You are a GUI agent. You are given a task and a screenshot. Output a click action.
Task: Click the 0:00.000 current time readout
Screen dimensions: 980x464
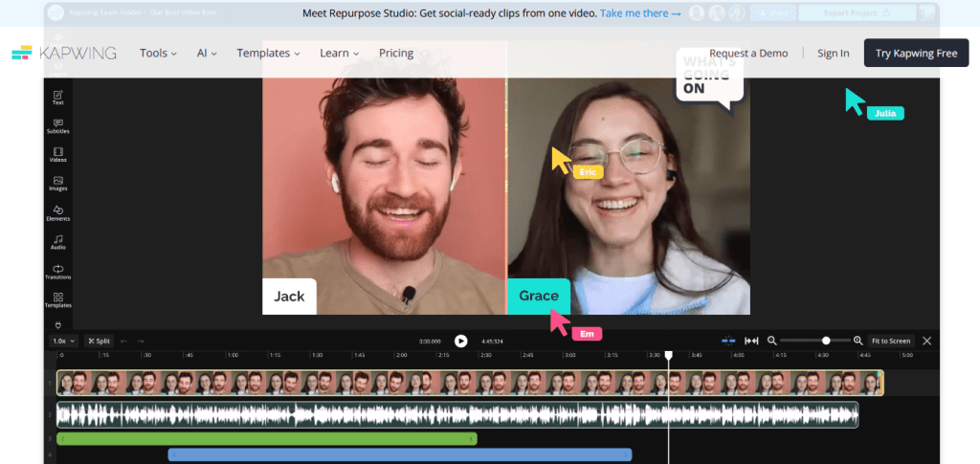[x=430, y=342]
